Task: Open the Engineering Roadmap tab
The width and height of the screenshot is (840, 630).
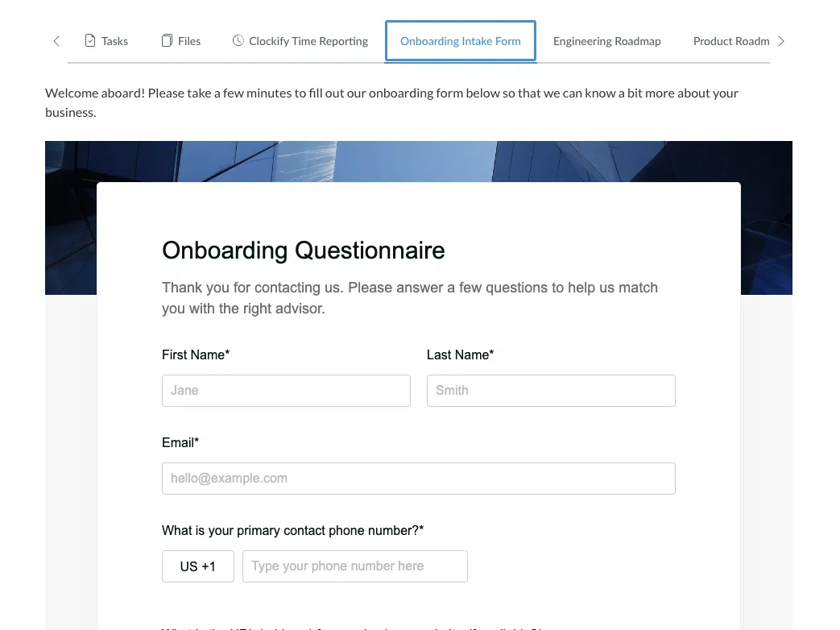Action: point(606,41)
